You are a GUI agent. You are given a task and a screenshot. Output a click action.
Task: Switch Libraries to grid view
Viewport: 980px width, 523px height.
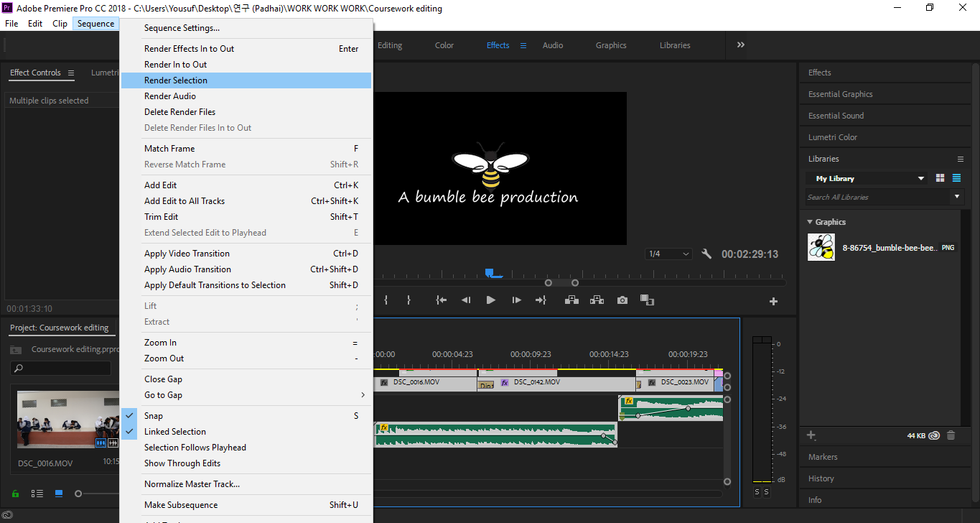pos(941,177)
